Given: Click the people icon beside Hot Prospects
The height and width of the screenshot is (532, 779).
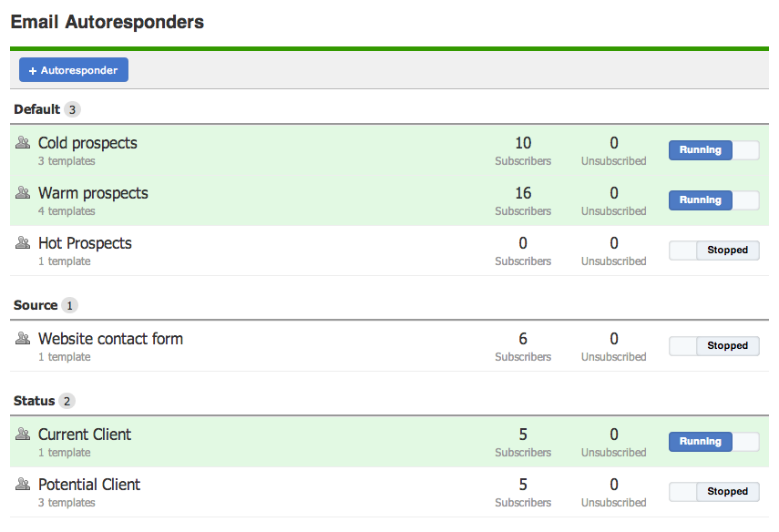Looking at the screenshot, I should point(23,243).
